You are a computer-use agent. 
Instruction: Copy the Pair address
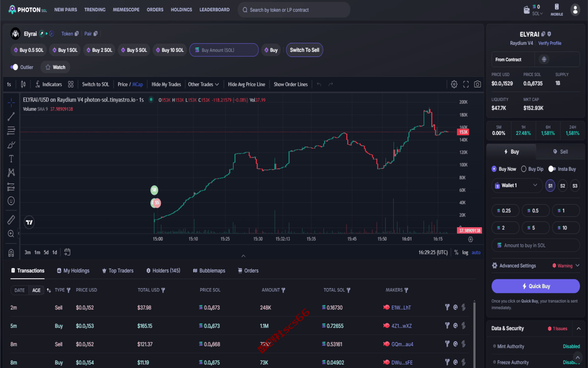pos(96,34)
